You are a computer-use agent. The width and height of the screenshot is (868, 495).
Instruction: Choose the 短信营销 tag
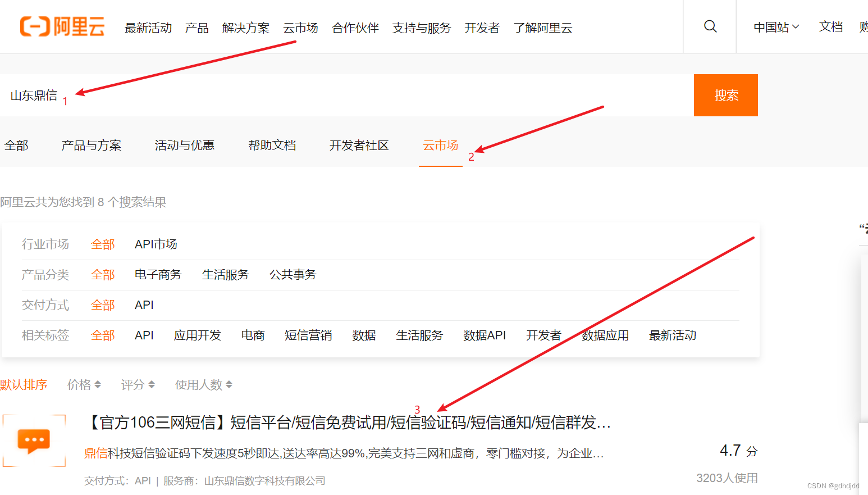[x=308, y=335]
